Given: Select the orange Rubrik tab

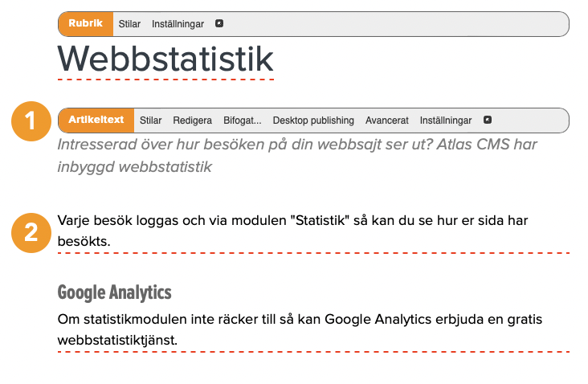Looking at the screenshot, I should (x=86, y=24).
